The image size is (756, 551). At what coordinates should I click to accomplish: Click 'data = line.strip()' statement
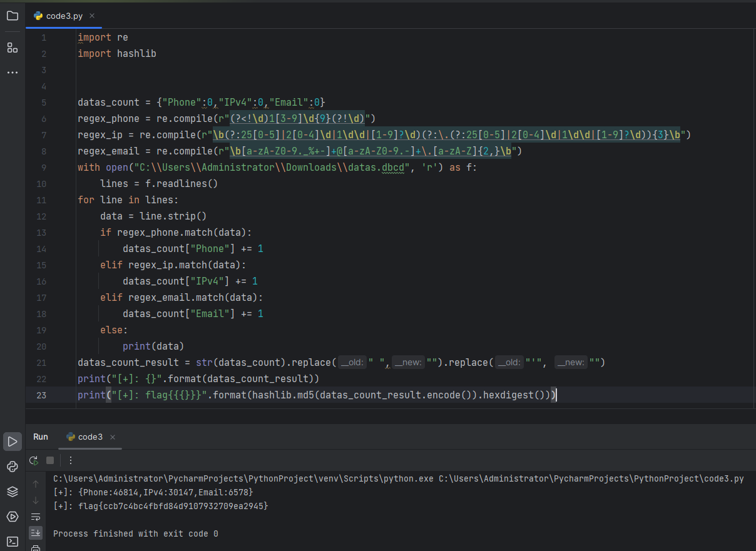[x=153, y=216]
